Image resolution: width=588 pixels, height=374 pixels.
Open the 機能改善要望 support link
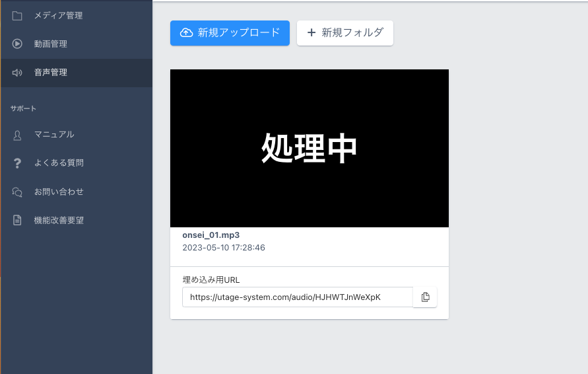click(x=59, y=221)
